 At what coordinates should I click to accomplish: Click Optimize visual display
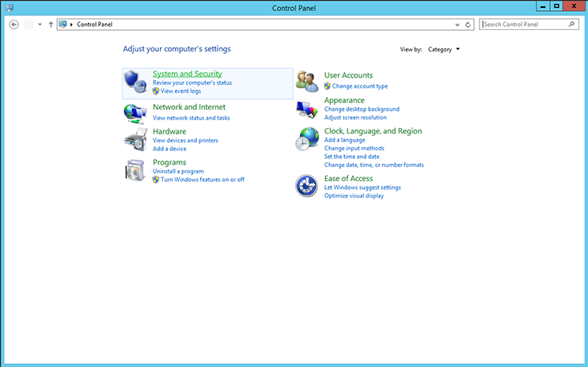(x=354, y=195)
